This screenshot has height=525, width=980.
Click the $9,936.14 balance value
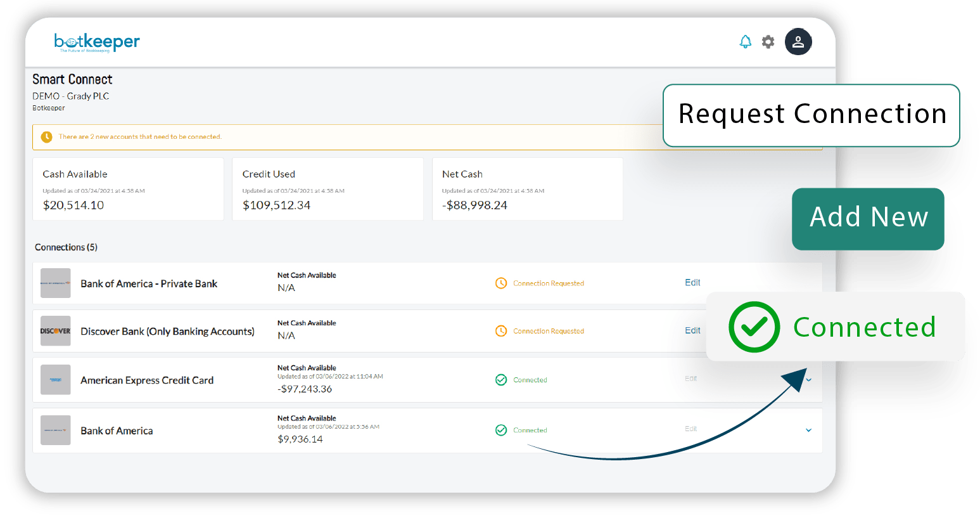click(300, 439)
